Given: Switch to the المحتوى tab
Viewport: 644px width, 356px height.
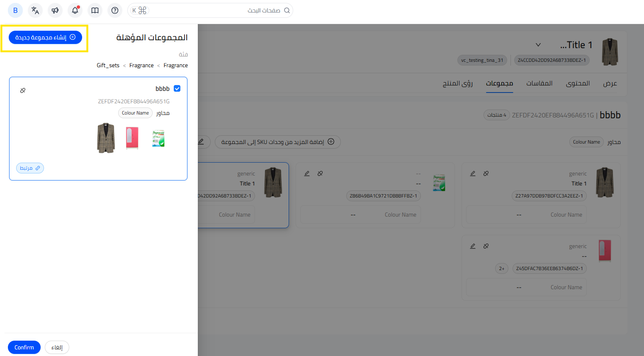Looking at the screenshot, I should (x=578, y=83).
